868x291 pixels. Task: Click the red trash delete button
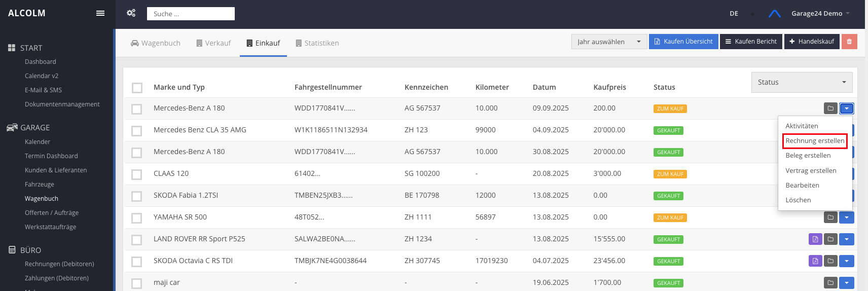pyautogui.click(x=849, y=42)
